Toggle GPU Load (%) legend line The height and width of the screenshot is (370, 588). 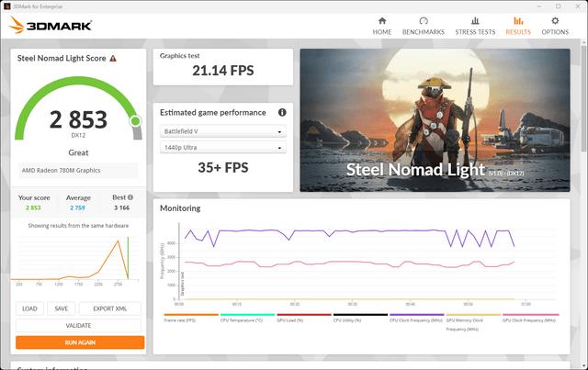(x=304, y=318)
